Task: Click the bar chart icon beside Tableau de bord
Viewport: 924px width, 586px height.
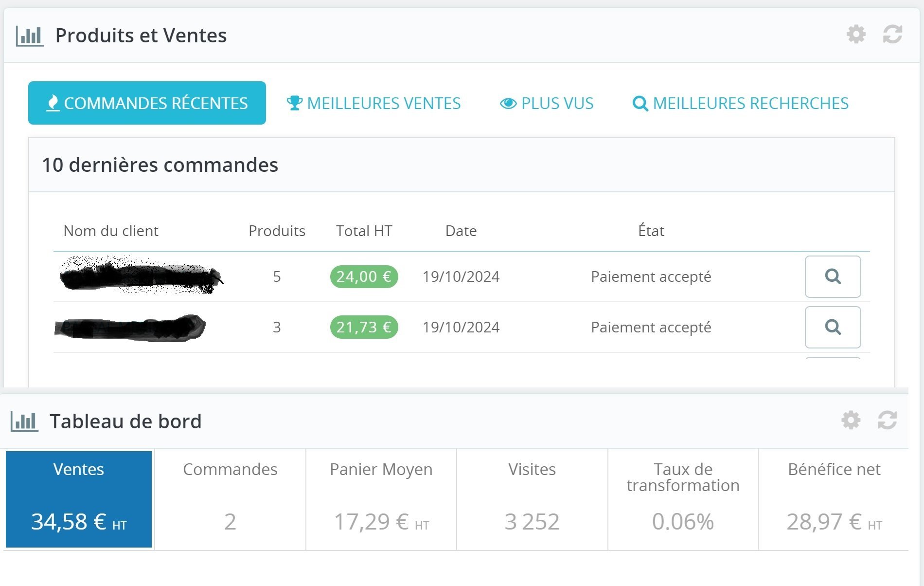Action: (x=24, y=421)
